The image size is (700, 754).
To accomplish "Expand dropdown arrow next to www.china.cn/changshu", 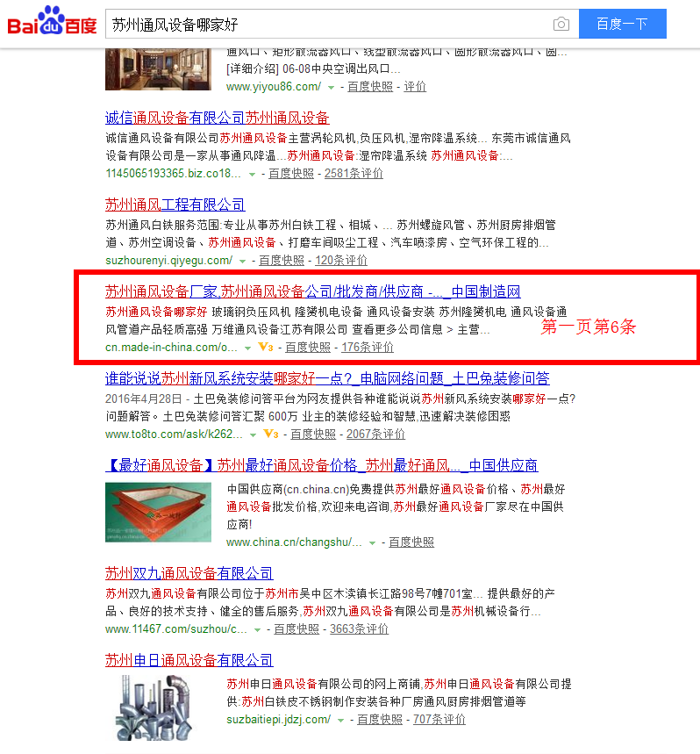I will [372, 543].
